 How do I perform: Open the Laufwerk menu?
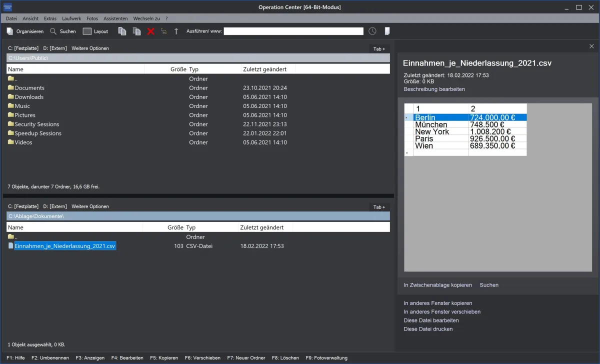pos(71,18)
